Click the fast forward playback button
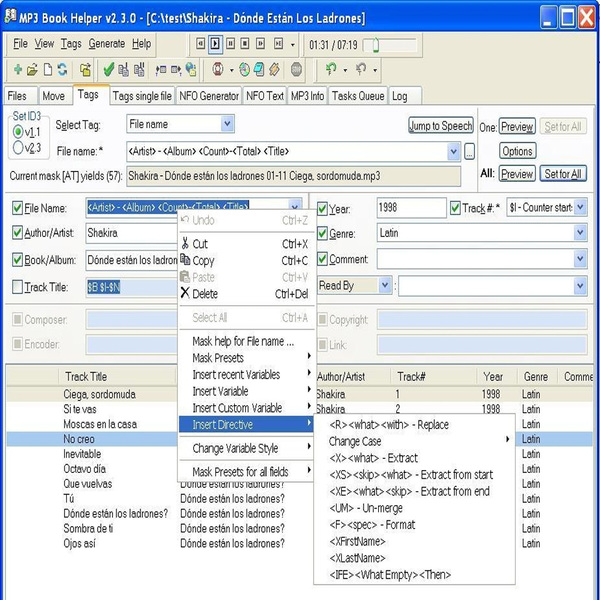This screenshot has width=600, height=600. 260,44
